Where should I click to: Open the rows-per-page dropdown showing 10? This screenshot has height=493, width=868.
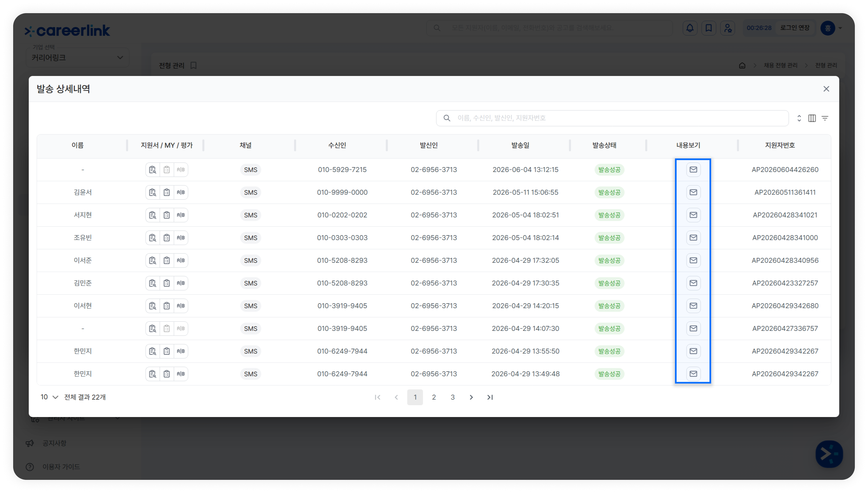point(49,397)
